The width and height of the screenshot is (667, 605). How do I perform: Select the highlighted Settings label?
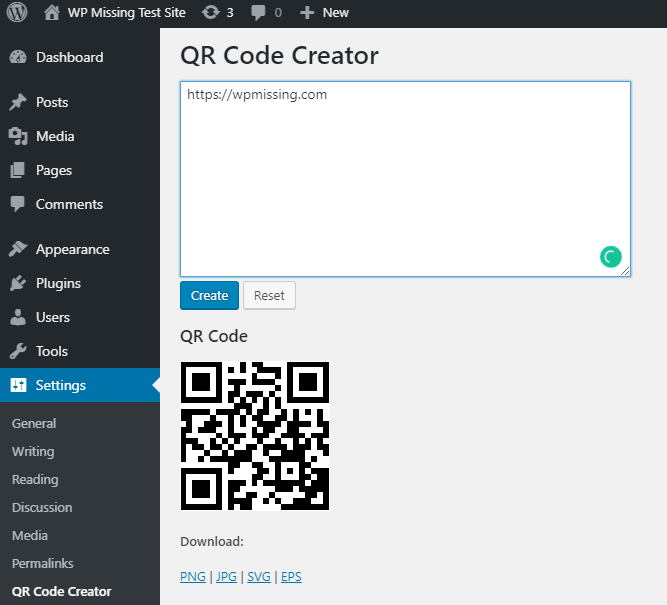[x=61, y=385]
